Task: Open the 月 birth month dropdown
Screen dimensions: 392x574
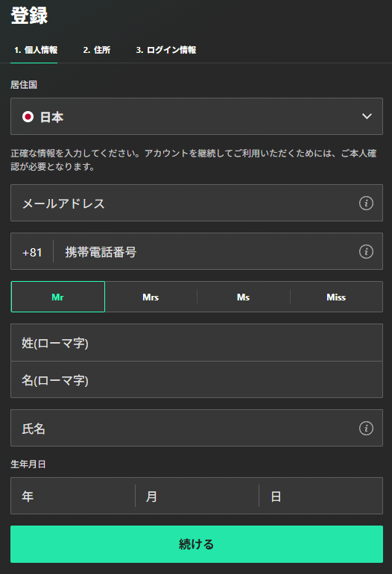Action: coord(197,496)
